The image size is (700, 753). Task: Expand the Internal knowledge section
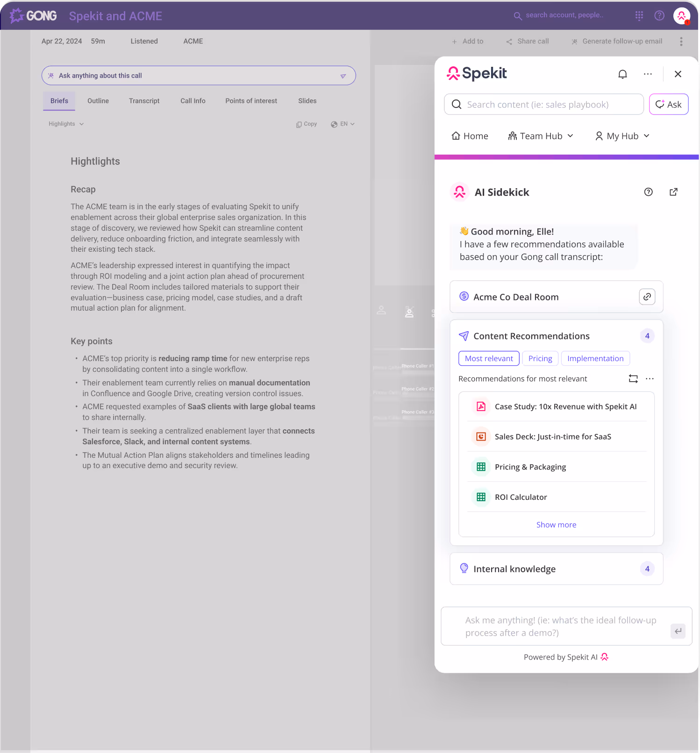point(557,569)
